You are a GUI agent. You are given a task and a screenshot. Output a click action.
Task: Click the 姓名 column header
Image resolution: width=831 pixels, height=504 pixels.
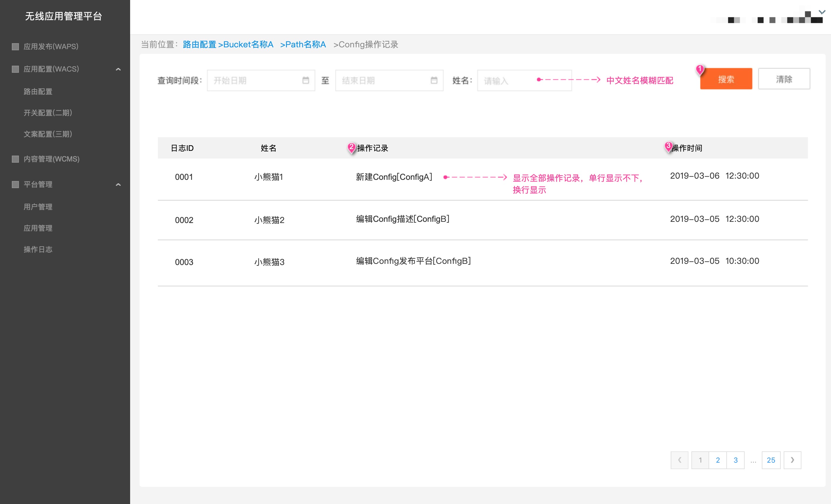point(269,148)
